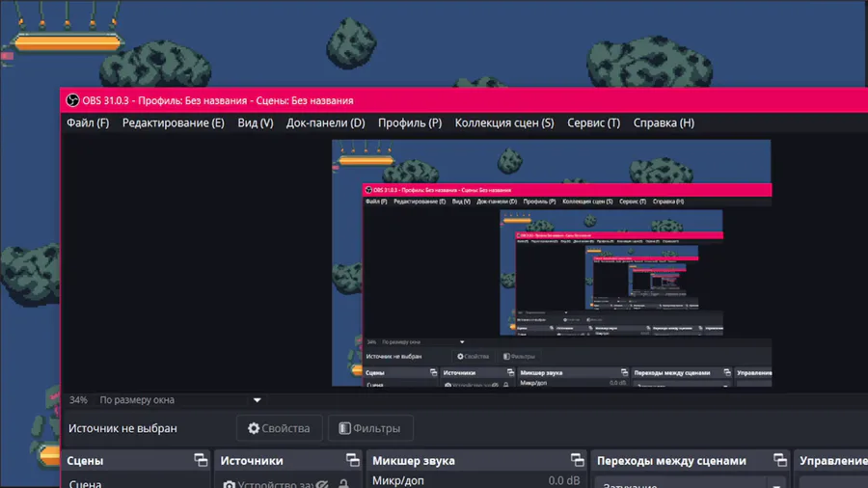
Task: Click the 34% zoom value
Action: [78, 399]
